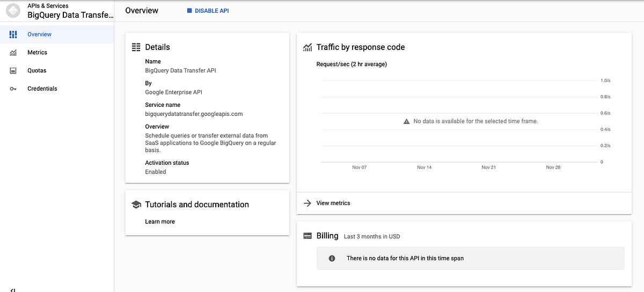Viewport: 644px width, 292px height.
Task: Click the Google Enterprise API text
Action: click(173, 92)
